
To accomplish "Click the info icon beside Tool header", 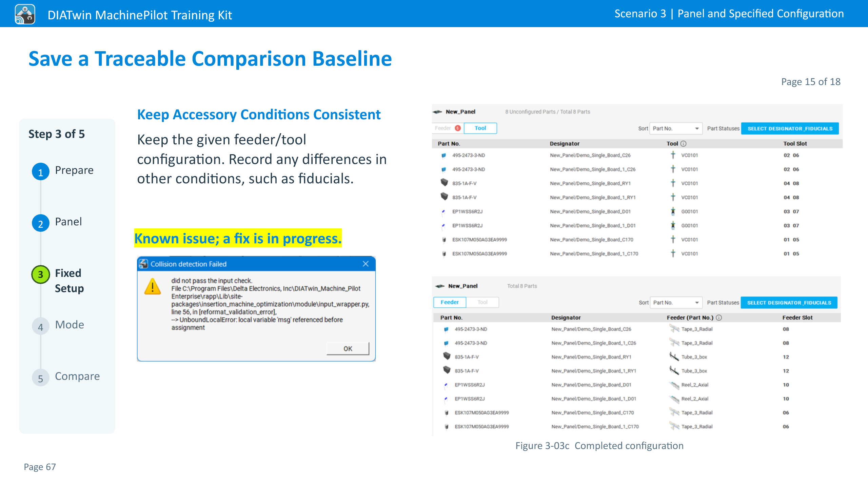I will tap(684, 144).
